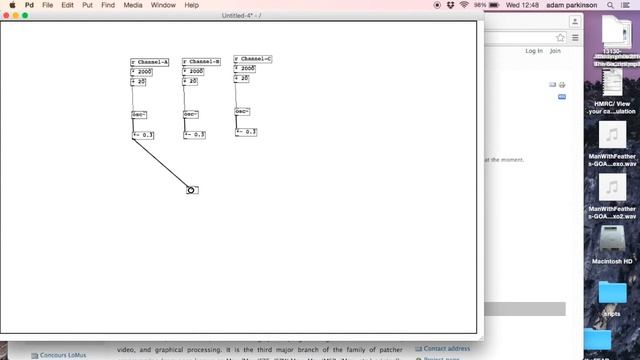This screenshot has height=360, width=640.
Task: Open the Pd application menu
Action: click(29, 5)
